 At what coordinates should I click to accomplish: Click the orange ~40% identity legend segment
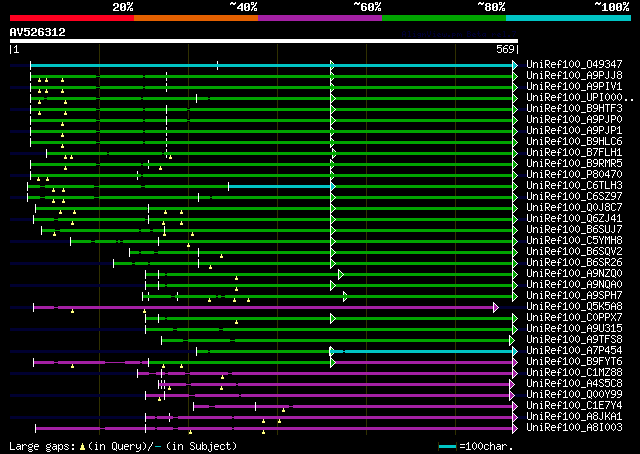coord(196,18)
